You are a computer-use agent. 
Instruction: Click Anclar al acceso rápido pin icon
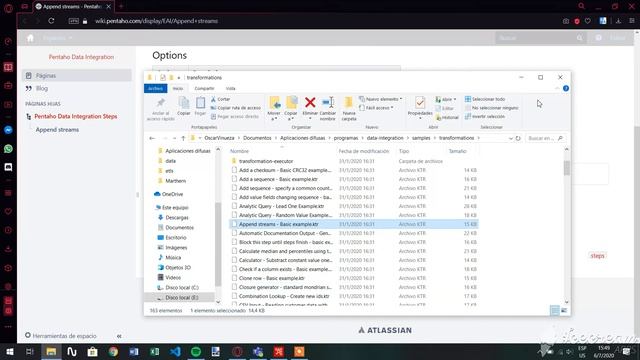tap(160, 103)
